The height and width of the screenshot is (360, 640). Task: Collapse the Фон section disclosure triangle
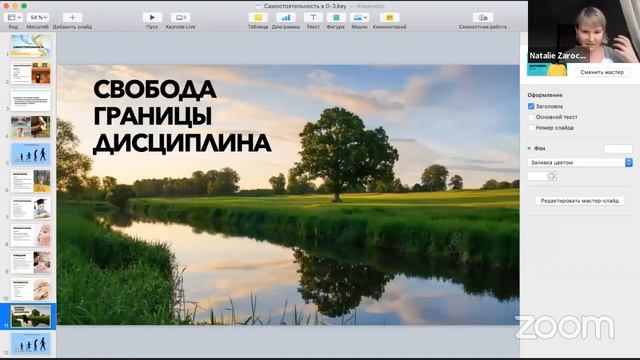coord(529,149)
